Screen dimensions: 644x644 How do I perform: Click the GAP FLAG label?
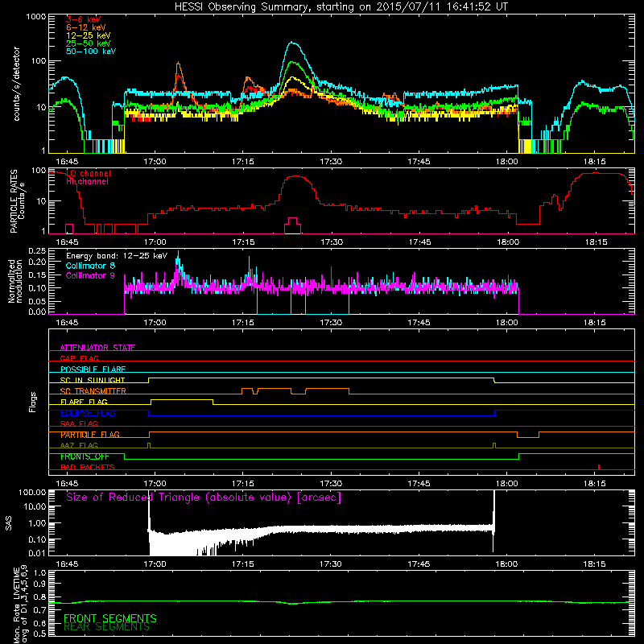click(79, 358)
